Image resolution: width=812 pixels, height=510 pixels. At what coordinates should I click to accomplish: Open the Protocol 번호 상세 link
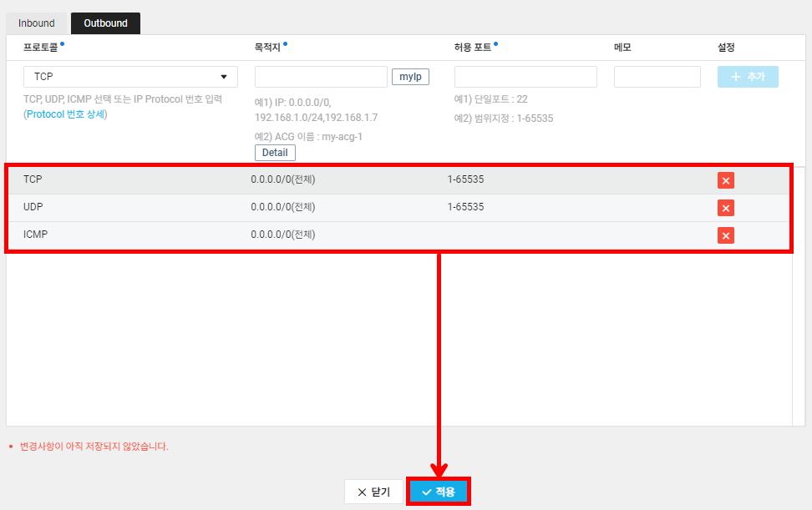[65, 114]
